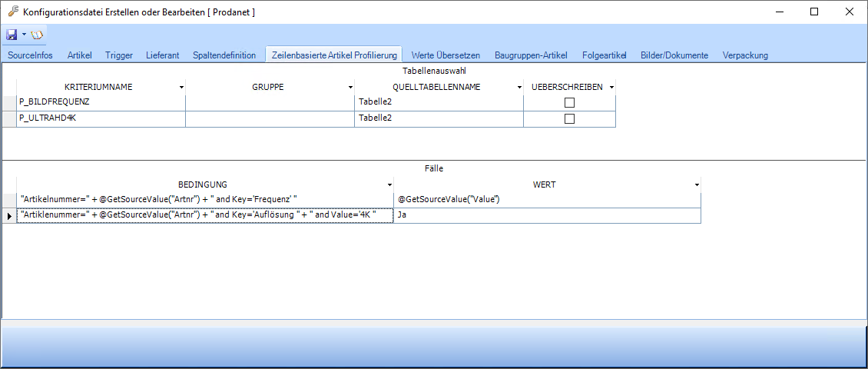This screenshot has height=369, width=868.
Task: Open QUELLTABELLENNAME column filter dropdown
Action: click(x=519, y=88)
